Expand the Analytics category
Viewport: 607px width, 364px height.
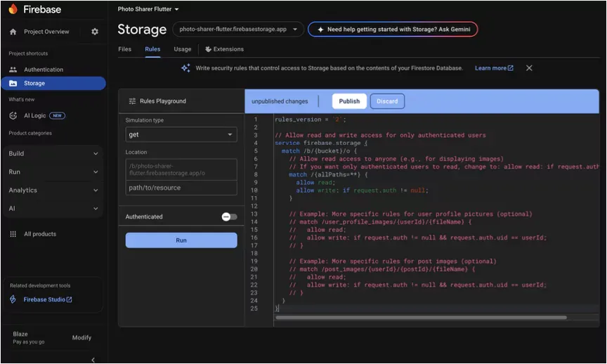click(x=53, y=190)
